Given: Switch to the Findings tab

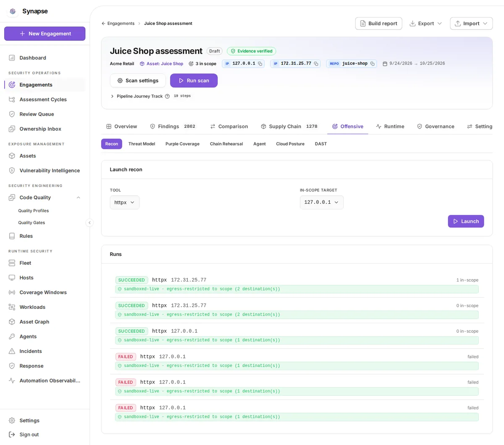Looking at the screenshot, I should 173,126.
